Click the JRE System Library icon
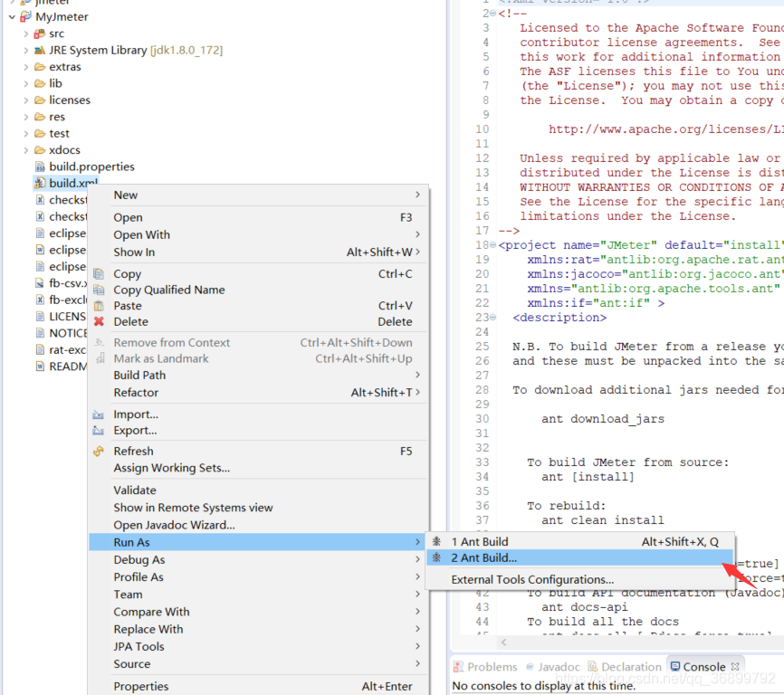Image resolution: width=784 pixels, height=695 pixels. [40, 51]
